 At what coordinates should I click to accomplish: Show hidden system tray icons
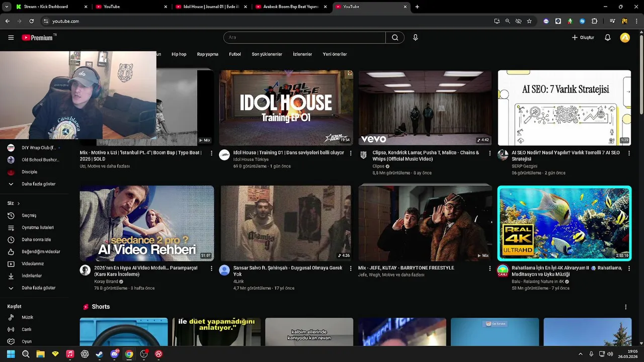[580, 354]
